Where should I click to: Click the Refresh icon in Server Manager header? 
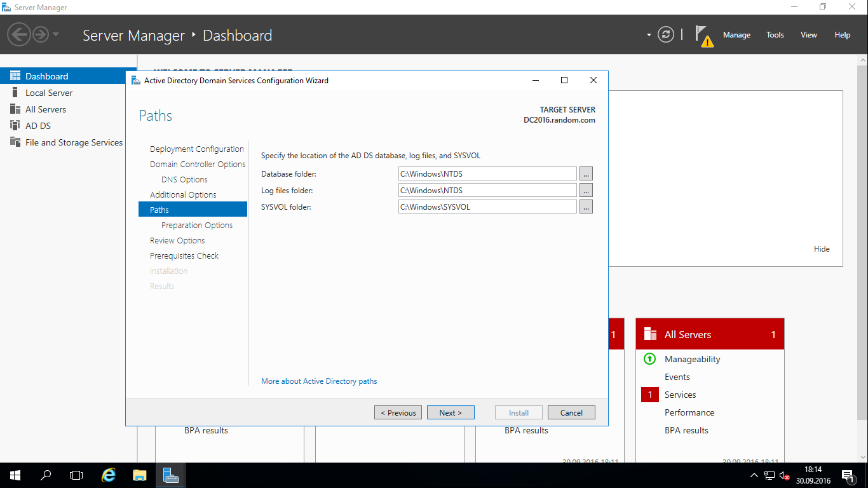pos(665,34)
